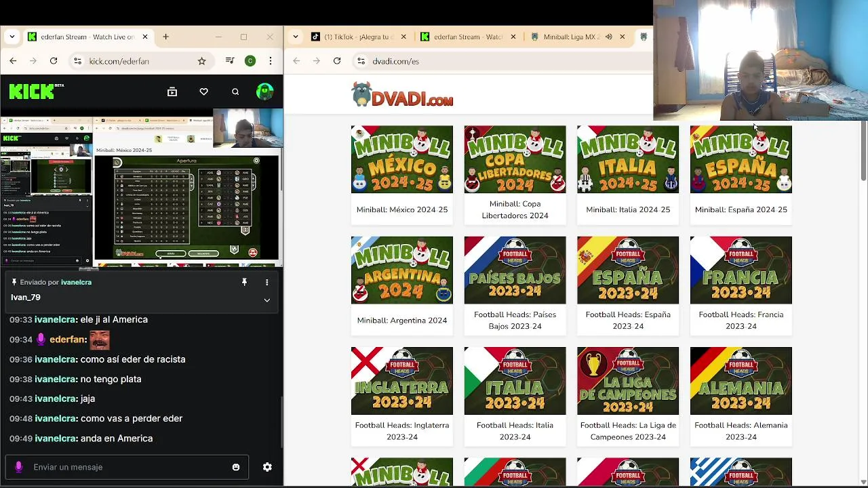The width and height of the screenshot is (868, 488).
Task: Open pinned message three-dot options
Action: point(267,282)
